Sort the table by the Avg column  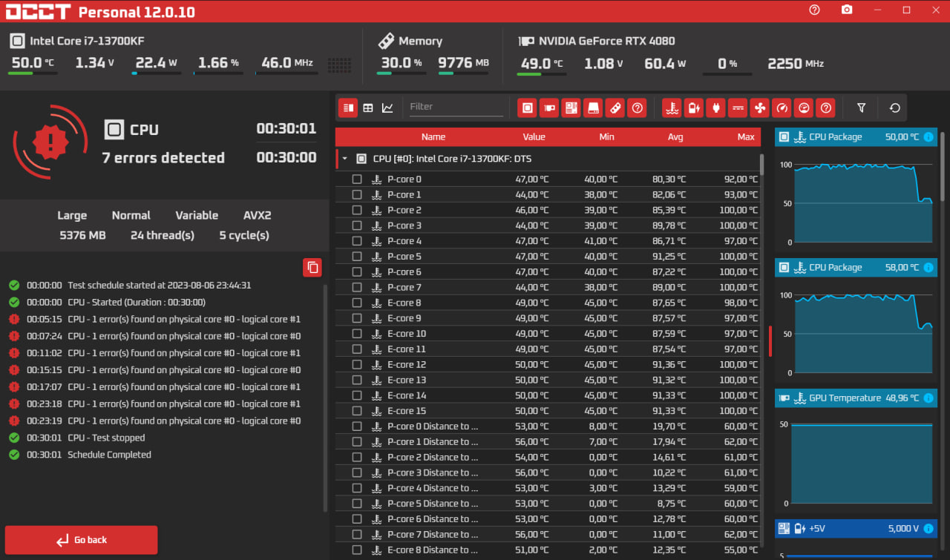tap(675, 136)
